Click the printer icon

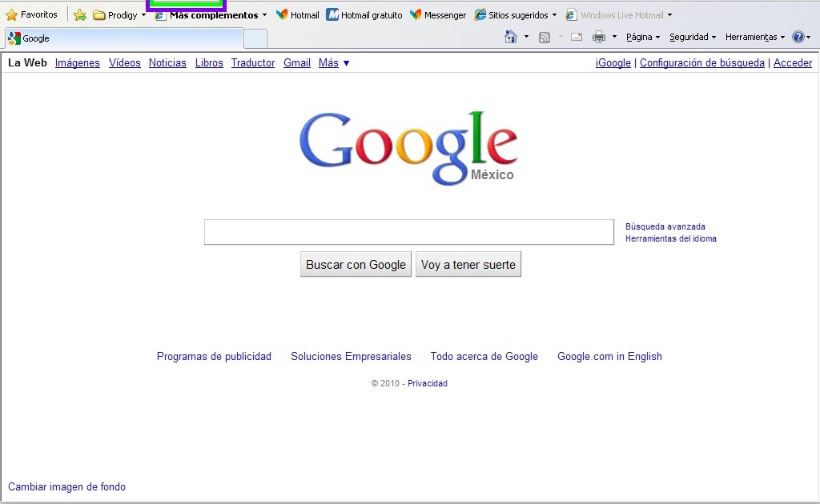599,37
